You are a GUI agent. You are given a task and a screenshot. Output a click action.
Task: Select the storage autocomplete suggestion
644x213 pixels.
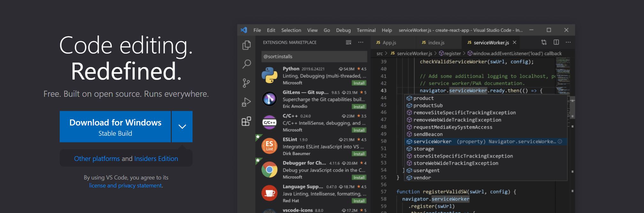point(486,149)
